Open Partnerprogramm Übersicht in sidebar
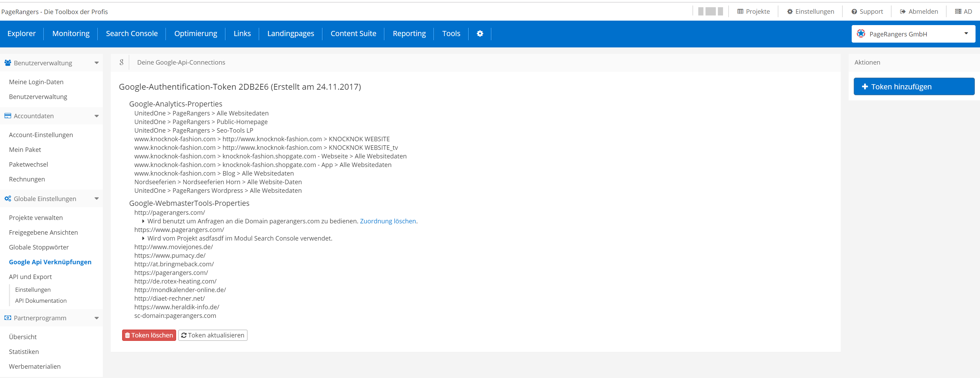980x378 pixels. [x=23, y=337]
